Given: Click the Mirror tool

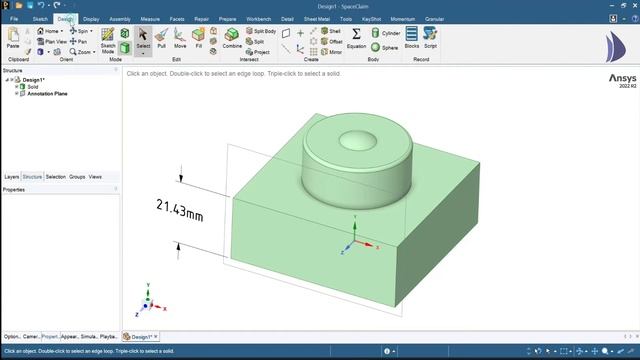Looking at the screenshot, I should point(331,52).
